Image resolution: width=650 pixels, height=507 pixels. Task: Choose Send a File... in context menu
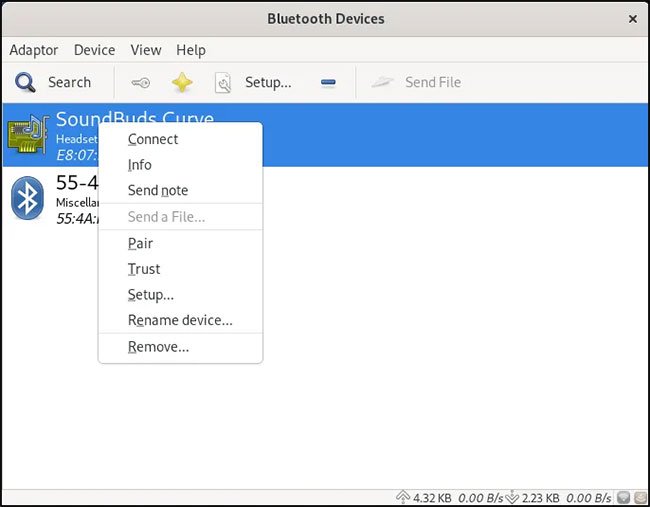click(180, 217)
